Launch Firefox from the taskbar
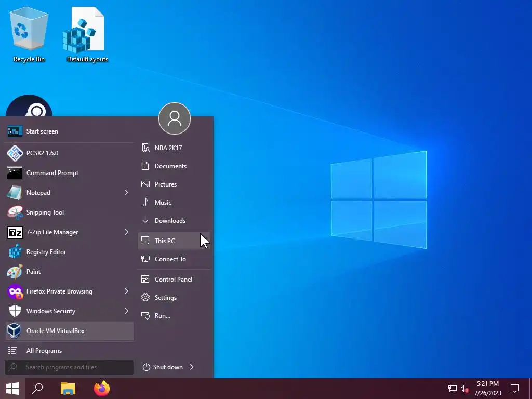The image size is (532, 399). click(x=102, y=389)
